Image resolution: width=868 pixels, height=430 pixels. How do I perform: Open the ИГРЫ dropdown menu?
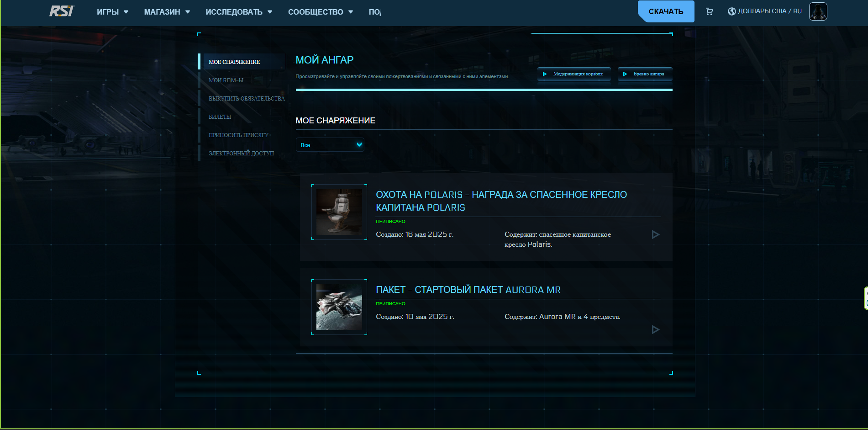(x=112, y=12)
